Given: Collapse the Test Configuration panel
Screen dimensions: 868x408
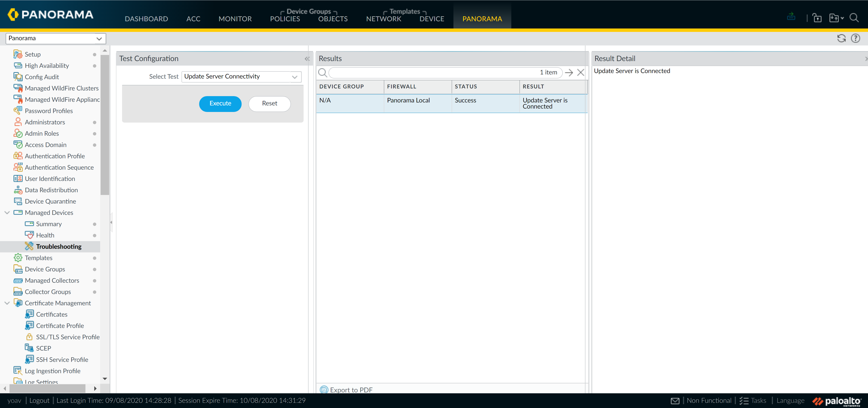Looking at the screenshot, I should (x=307, y=59).
